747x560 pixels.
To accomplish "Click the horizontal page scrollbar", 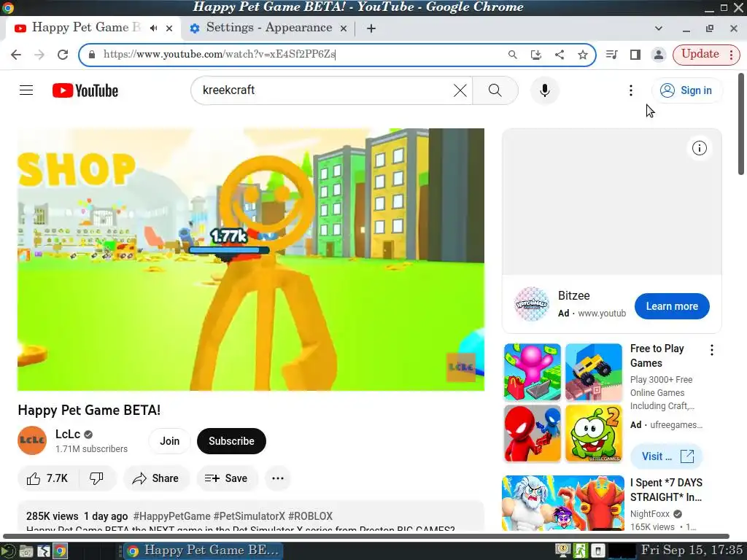I will click(x=366, y=536).
